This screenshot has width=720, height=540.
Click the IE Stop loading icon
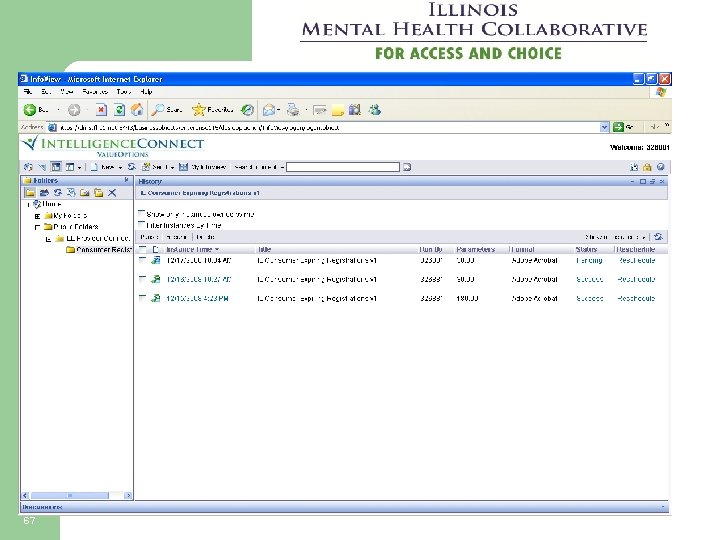tap(101, 110)
